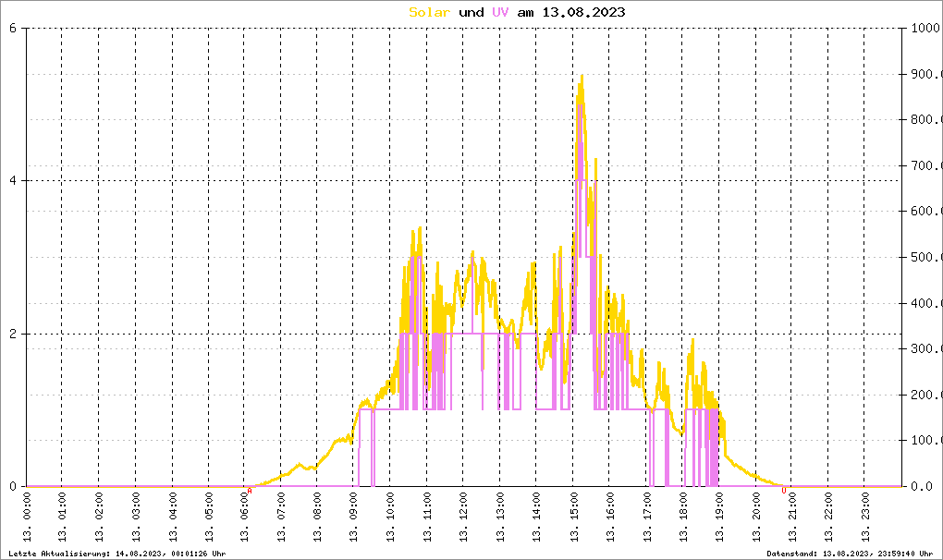This screenshot has height=560, width=943.
Task: Click the left UV axis value 2
Action: click(x=13, y=335)
